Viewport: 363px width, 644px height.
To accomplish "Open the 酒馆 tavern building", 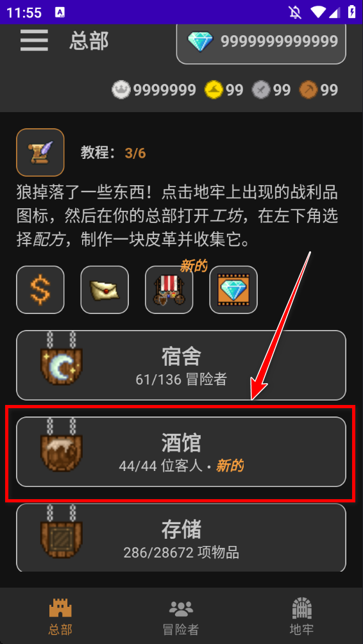I will (x=181, y=452).
